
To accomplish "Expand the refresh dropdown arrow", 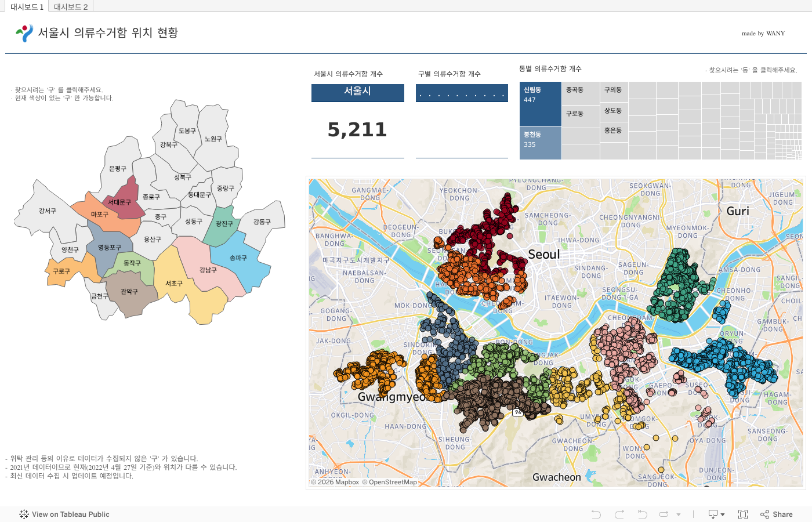I will (679, 514).
